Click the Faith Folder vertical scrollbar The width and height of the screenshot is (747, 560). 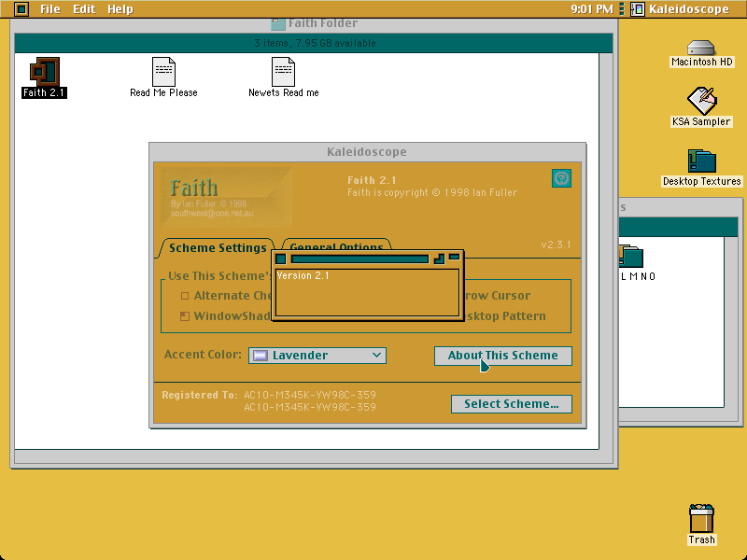606,251
